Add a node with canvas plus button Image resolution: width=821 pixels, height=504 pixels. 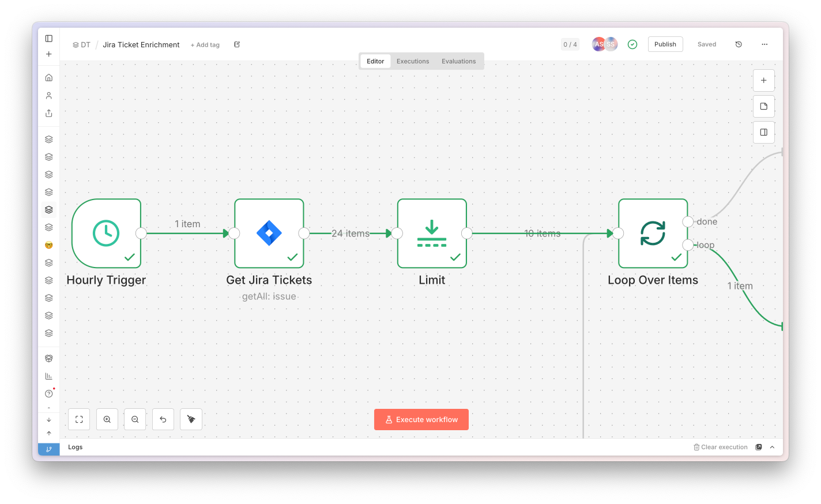[764, 80]
